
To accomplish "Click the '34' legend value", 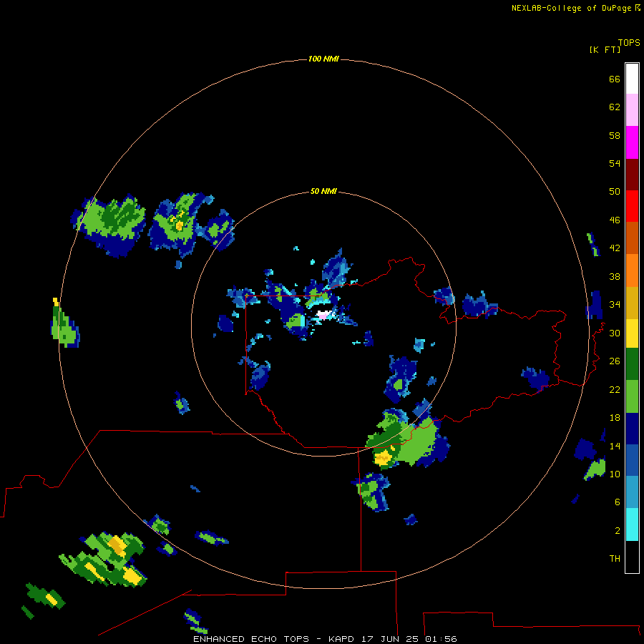I will coord(615,305).
